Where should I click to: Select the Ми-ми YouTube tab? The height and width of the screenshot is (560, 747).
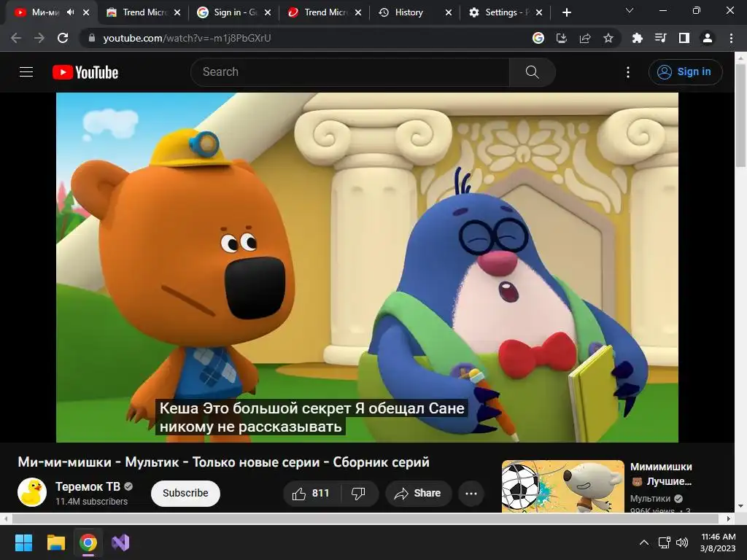[x=44, y=12]
